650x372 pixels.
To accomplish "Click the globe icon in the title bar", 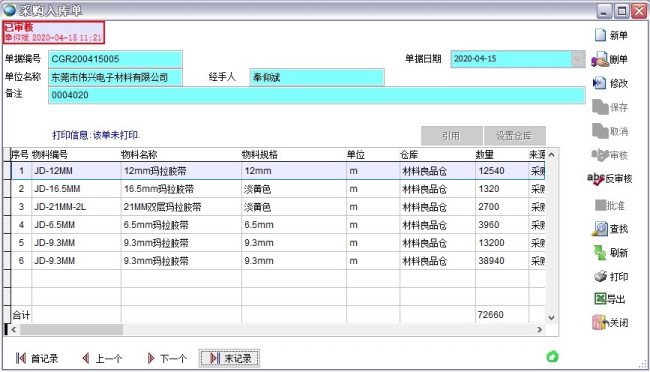I will pyautogui.click(x=10, y=10).
